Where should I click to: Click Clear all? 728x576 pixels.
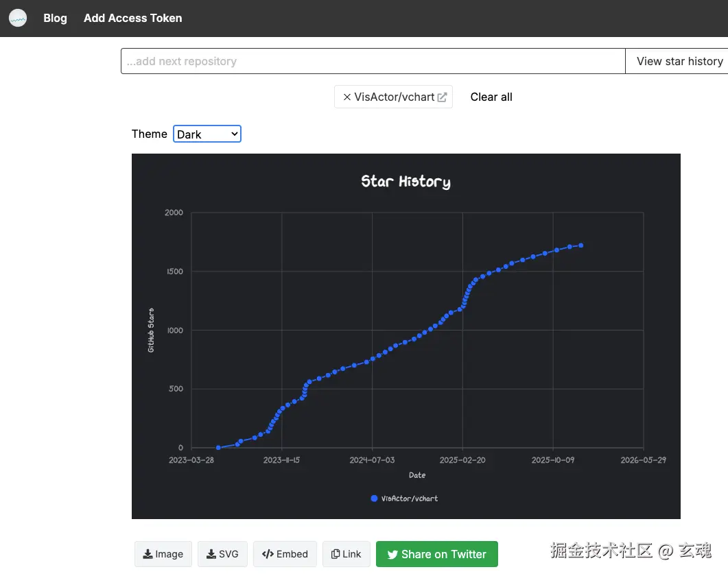(491, 97)
